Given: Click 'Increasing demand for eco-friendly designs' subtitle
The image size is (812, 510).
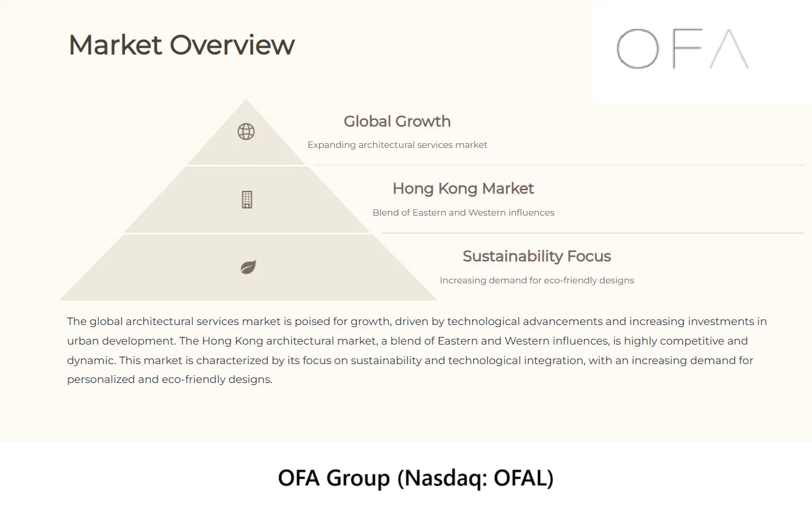Looking at the screenshot, I should pyautogui.click(x=537, y=280).
